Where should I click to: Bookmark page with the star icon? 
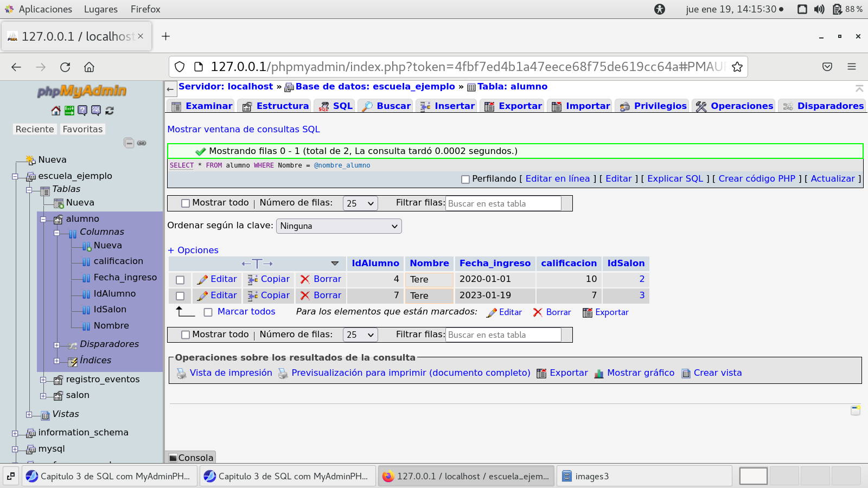pos(737,67)
